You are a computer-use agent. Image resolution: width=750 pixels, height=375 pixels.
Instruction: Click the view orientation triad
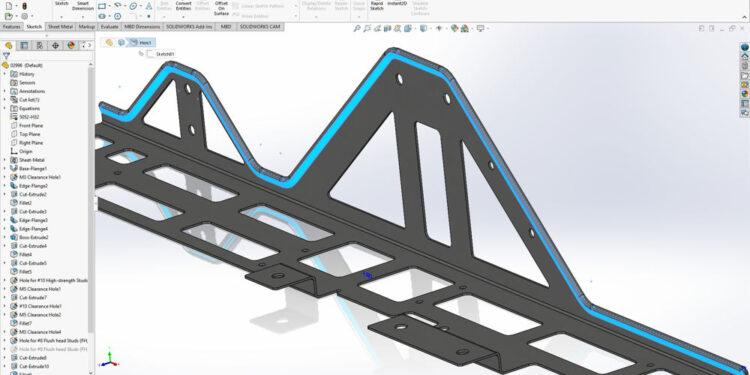click(x=110, y=358)
